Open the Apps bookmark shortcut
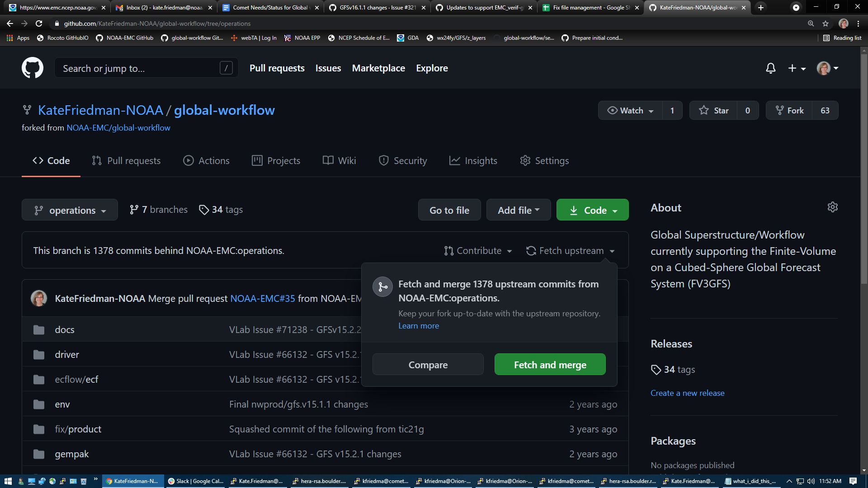This screenshot has height=488, width=868. [18, 38]
